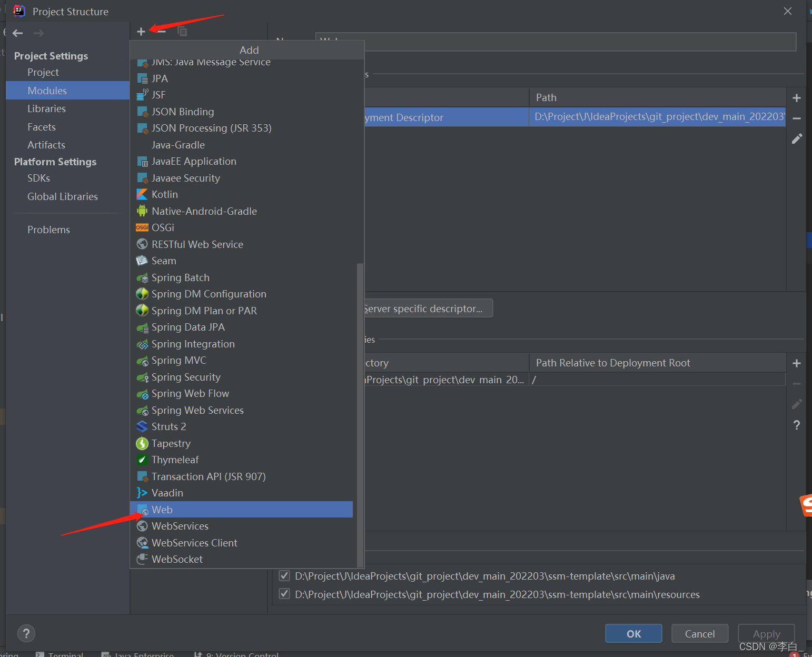Image resolution: width=812 pixels, height=657 pixels.
Task: Add a web resource directory with plus
Action: [797, 363]
